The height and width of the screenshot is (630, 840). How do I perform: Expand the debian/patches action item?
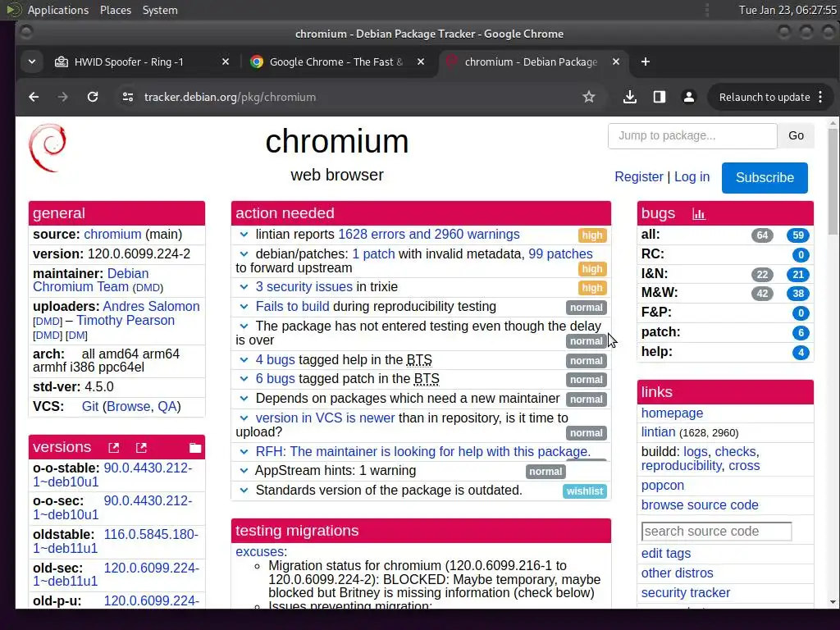tap(244, 254)
